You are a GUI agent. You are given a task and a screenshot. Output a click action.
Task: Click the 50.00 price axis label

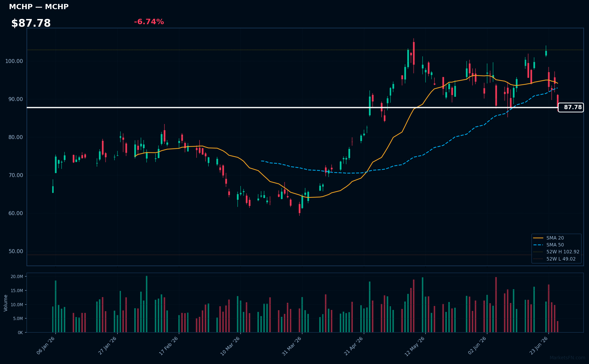tap(16, 251)
